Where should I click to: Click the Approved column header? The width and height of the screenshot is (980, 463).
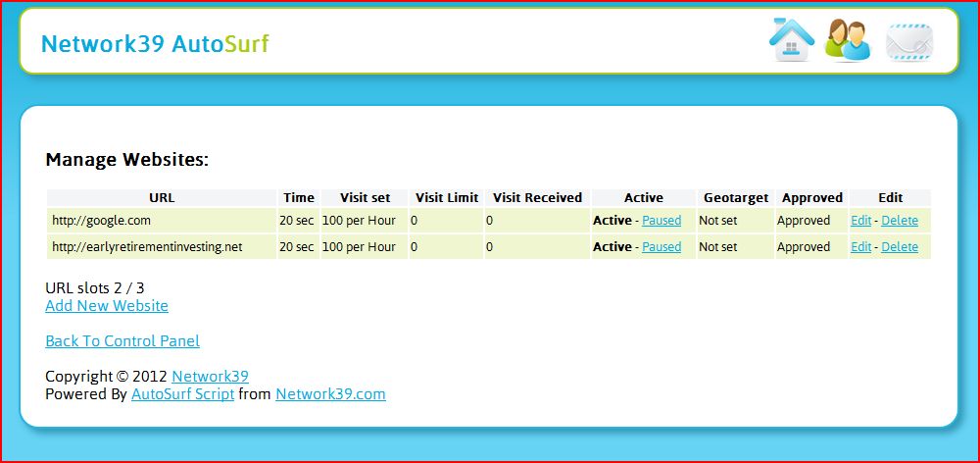click(x=811, y=198)
